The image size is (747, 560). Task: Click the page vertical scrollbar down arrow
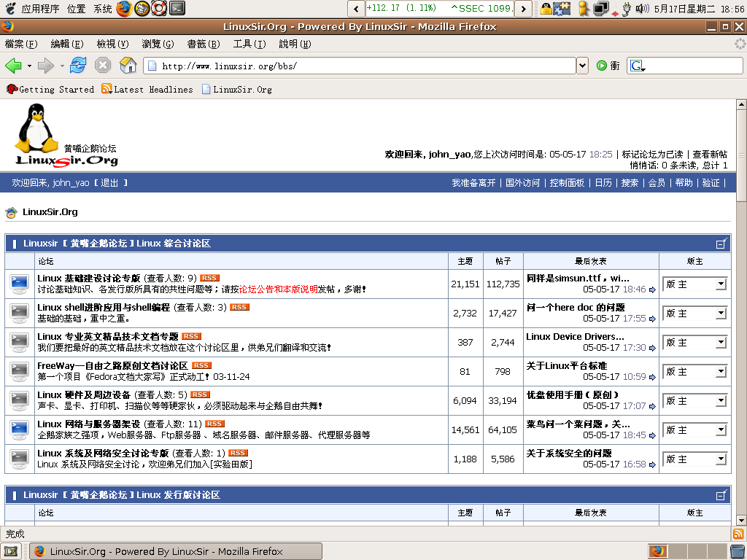tap(741, 520)
